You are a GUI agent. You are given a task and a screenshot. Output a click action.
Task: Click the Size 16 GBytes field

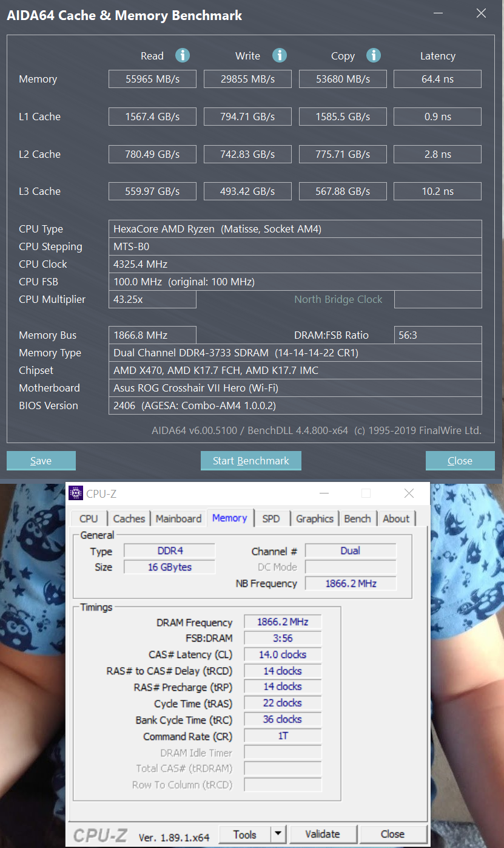tap(170, 567)
